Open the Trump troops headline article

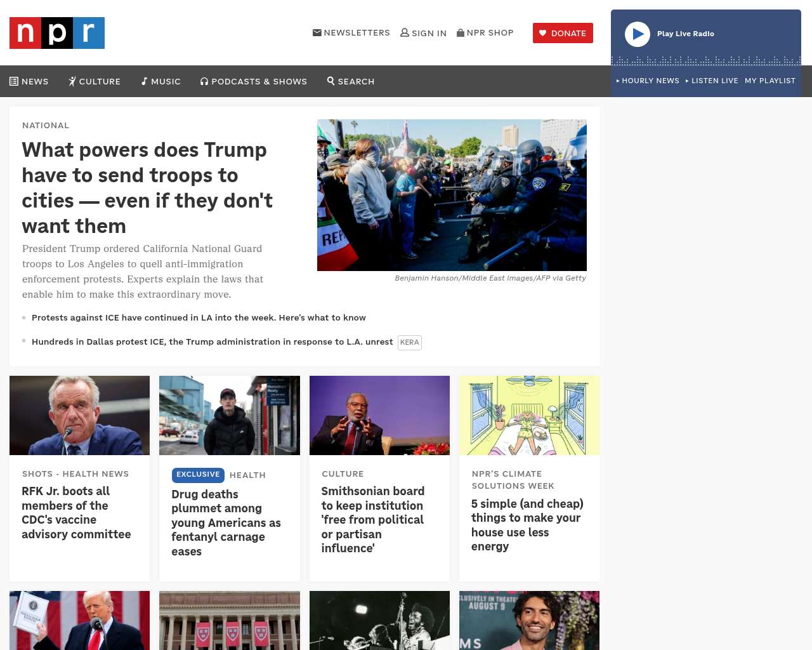pos(147,188)
